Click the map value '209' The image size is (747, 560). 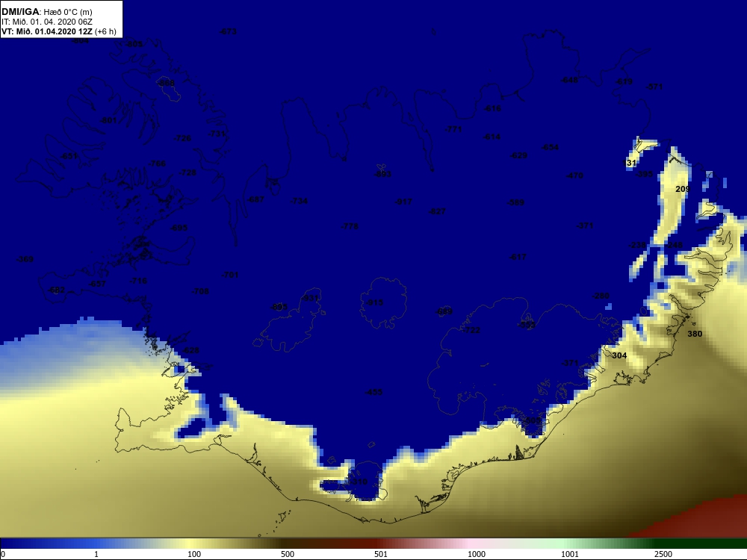click(x=682, y=189)
